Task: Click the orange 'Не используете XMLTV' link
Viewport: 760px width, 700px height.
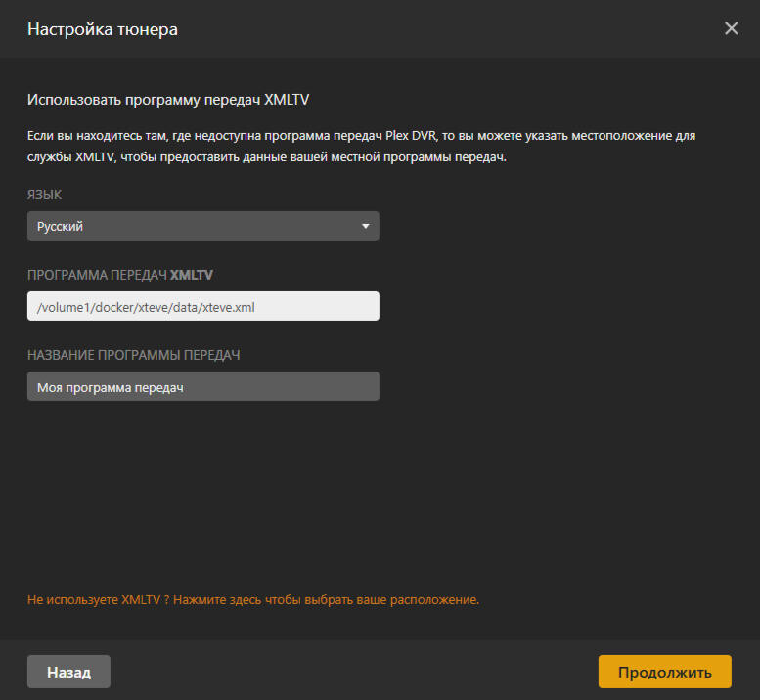Action: [x=252, y=599]
